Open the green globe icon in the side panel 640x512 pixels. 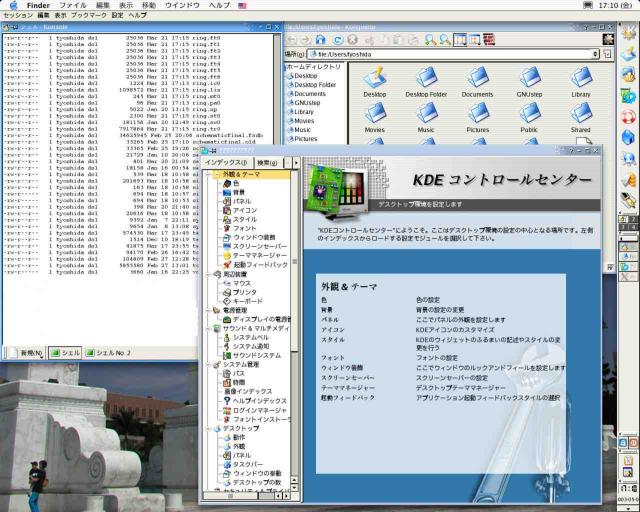[629, 97]
